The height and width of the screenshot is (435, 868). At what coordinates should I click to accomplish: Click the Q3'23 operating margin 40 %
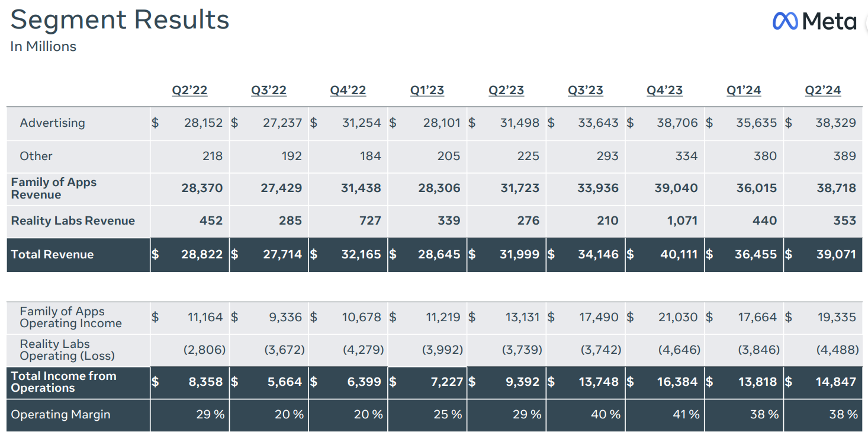[x=606, y=415]
